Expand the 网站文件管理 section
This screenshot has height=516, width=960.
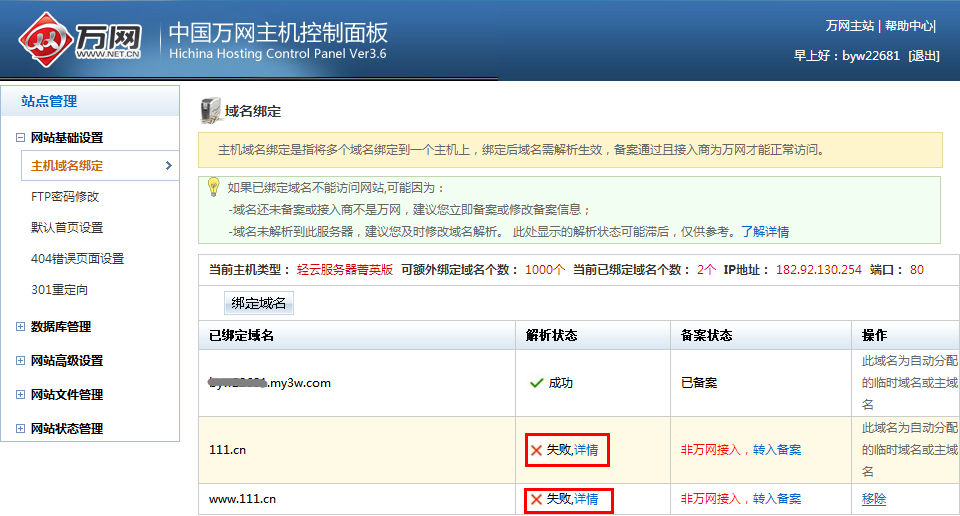[21, 395]
